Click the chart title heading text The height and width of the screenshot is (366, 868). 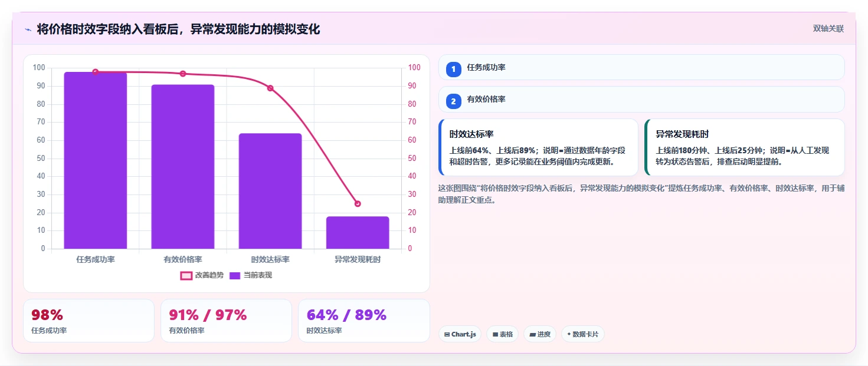click(x=179, y=29)
